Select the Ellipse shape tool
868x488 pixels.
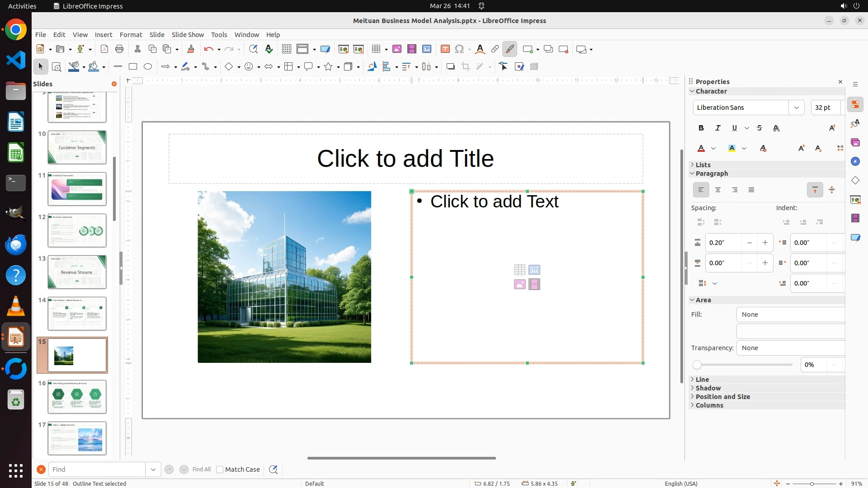[x=148, y=67]
